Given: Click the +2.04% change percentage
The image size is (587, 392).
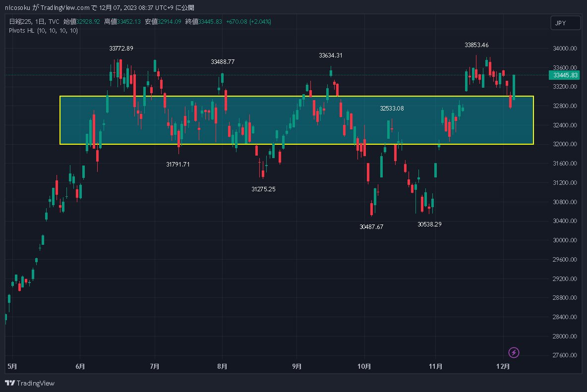Looking at the screenshot, I should point(260,22).
